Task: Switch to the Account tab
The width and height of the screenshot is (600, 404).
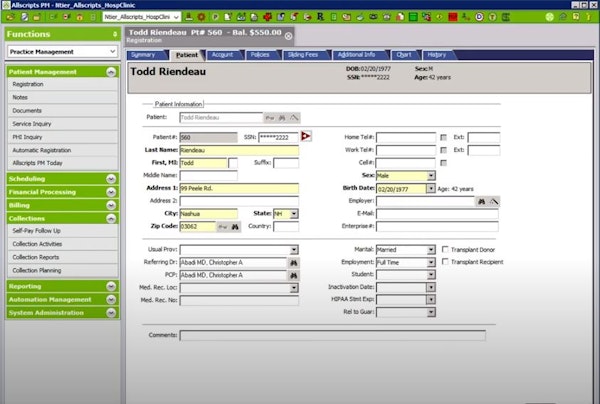Action: [223, 55]
